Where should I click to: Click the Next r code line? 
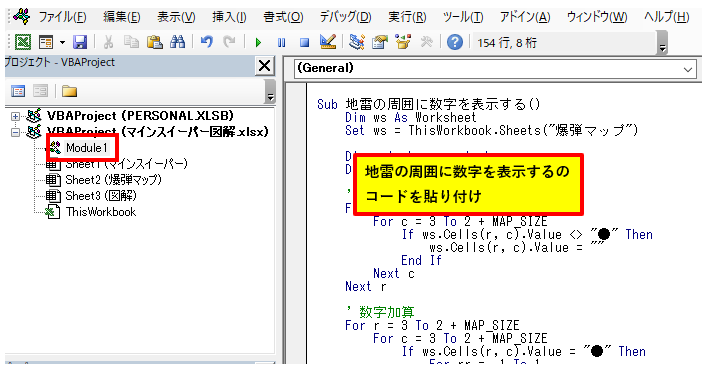tap(365, 287)
